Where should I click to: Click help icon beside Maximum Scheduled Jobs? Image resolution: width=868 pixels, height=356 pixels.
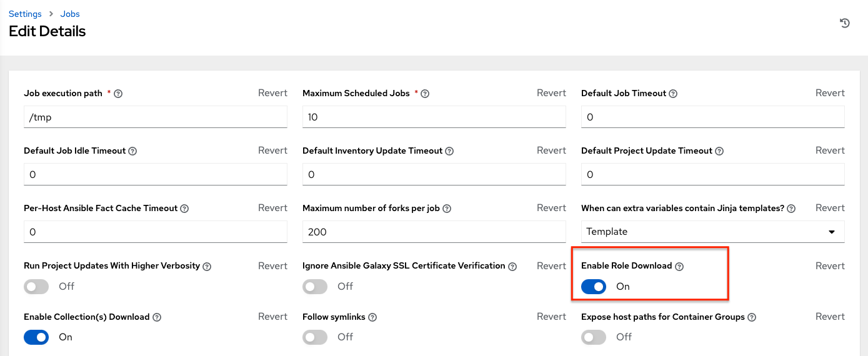pos(425,94)
